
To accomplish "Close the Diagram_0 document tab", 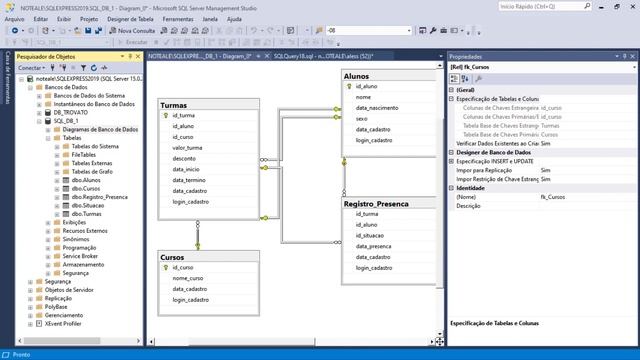I will tap(267, 56).
